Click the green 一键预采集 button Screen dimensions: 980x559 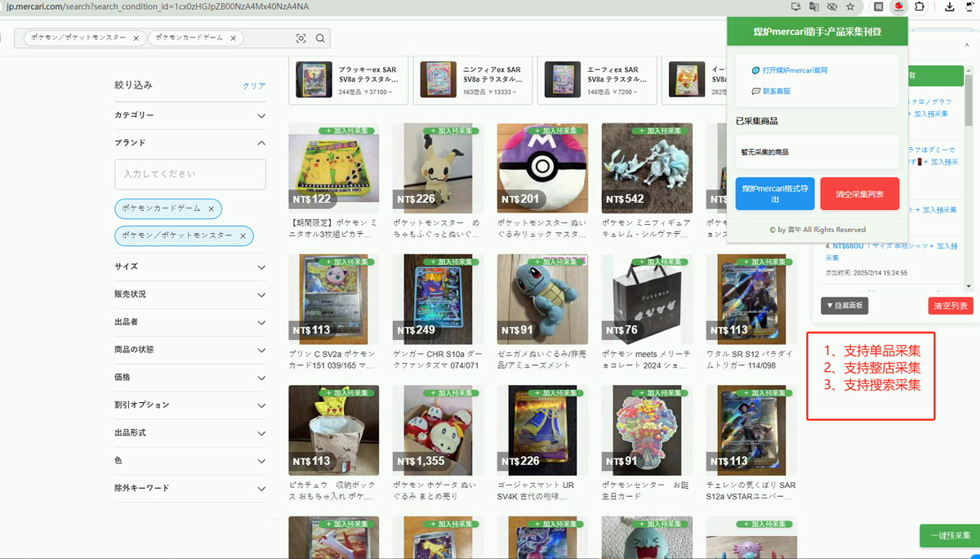[x=950, y=535]
